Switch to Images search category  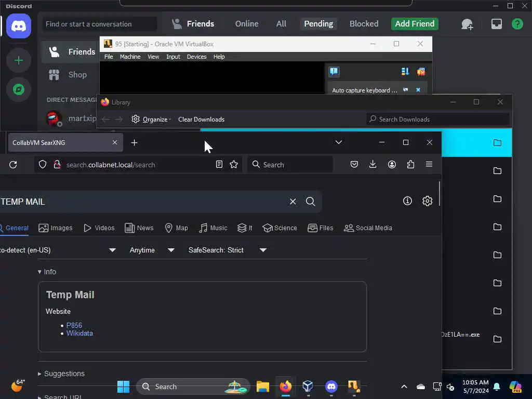[55, 228]
